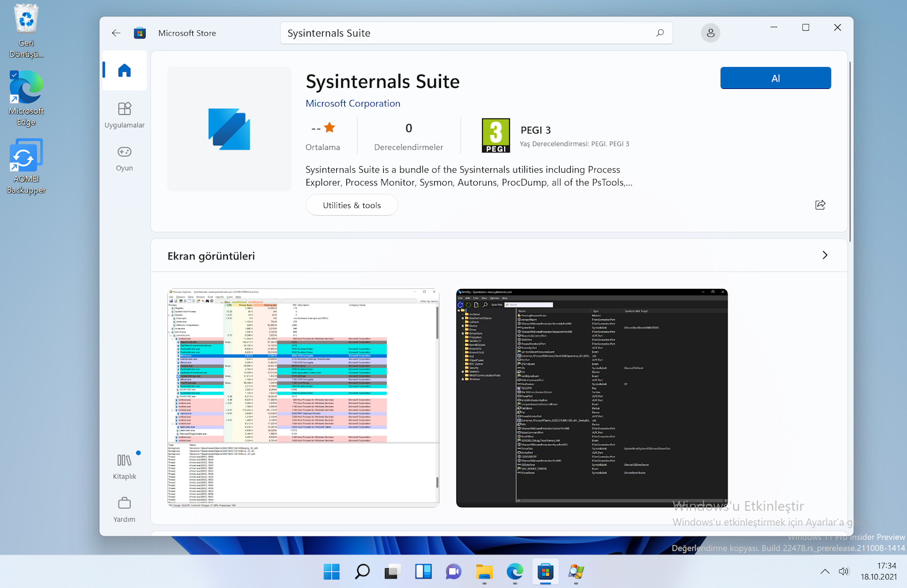Click the Sysinternals Suite page title
Image resolution: width=907 pixels, height=588 pixels.
point(383,82)
